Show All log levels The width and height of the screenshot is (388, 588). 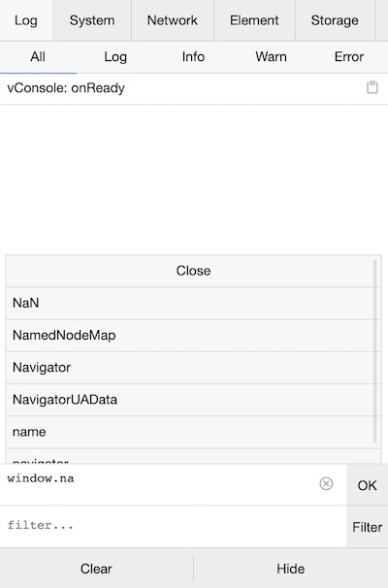pos(38,57)
